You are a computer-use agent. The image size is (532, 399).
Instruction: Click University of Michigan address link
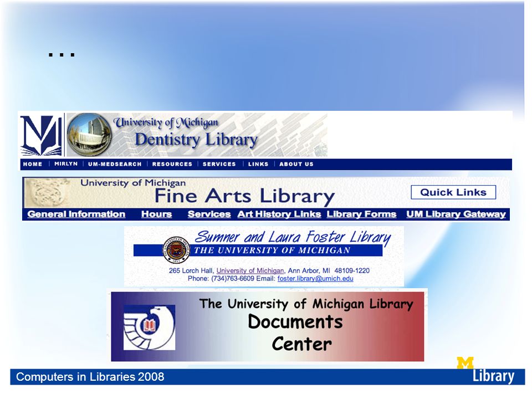[x=250, y=271]
